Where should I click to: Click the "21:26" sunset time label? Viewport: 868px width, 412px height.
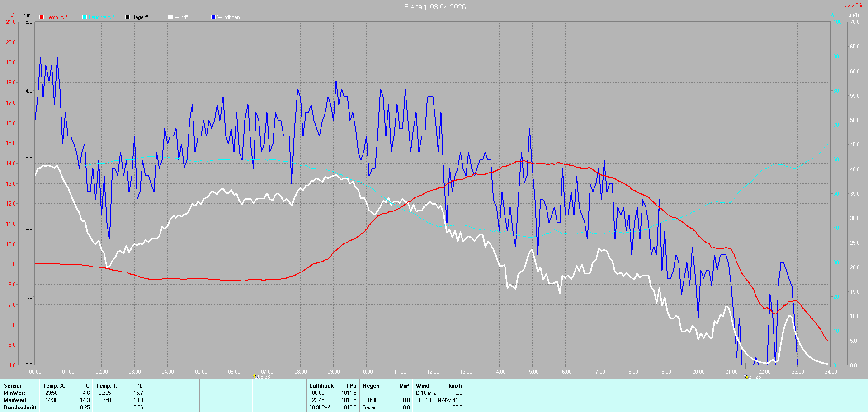[x=755, y=377]
